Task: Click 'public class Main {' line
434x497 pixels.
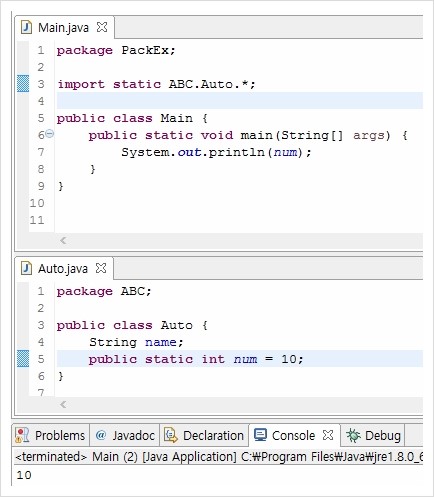Action: [132, 118]
